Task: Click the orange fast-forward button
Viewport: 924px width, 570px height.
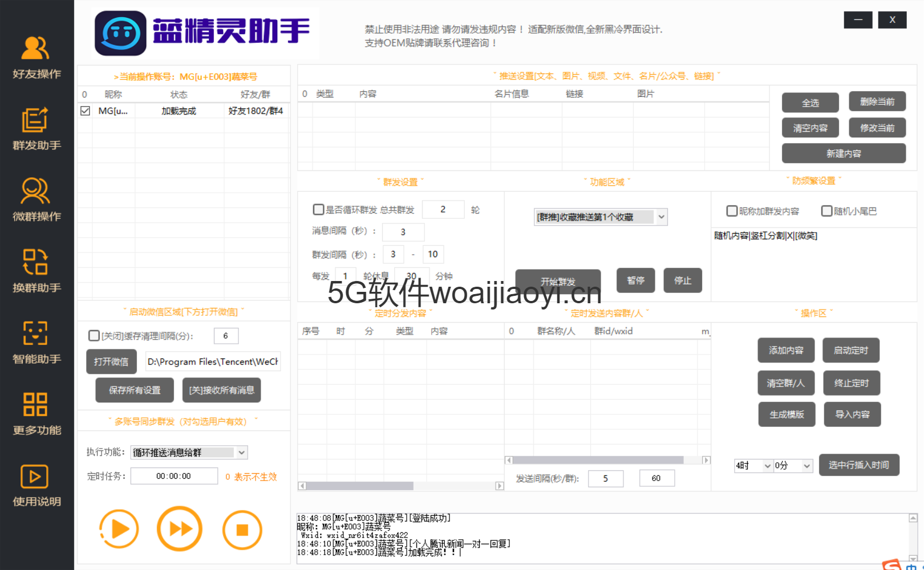Action: coord(180,529)
